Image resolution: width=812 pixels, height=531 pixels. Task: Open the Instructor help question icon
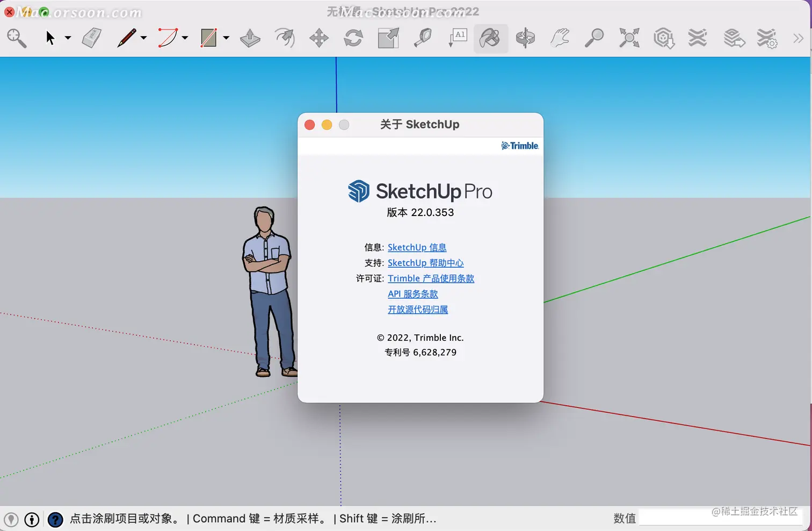click(x=55, y=520)
